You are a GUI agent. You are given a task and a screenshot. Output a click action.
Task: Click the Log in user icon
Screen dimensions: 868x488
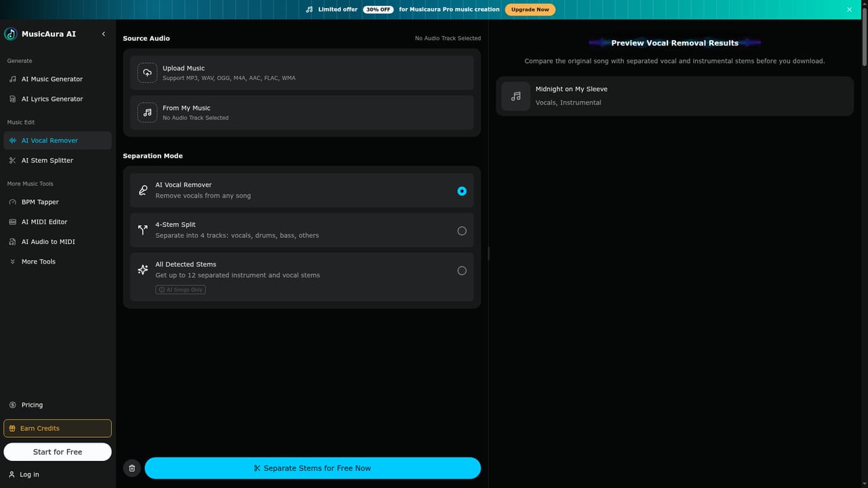pyautogui.click(x=12, y=474)
